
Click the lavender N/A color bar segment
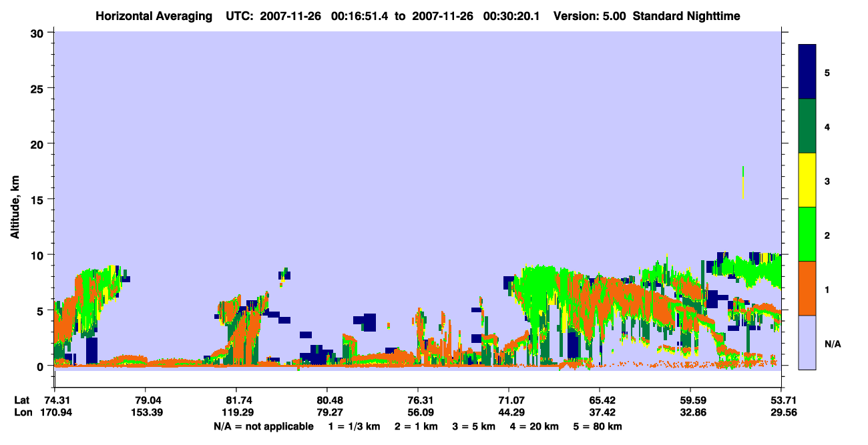[x=807, y=342]
